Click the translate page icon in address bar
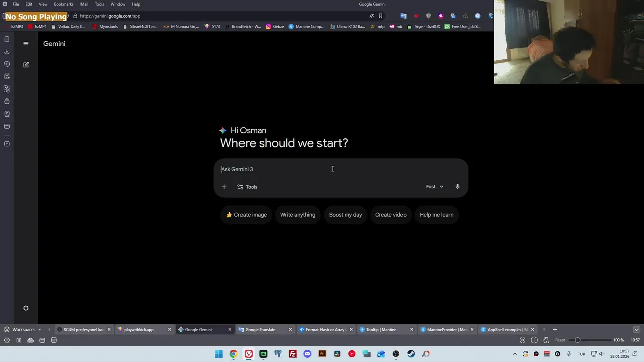 tap(372, 16)
